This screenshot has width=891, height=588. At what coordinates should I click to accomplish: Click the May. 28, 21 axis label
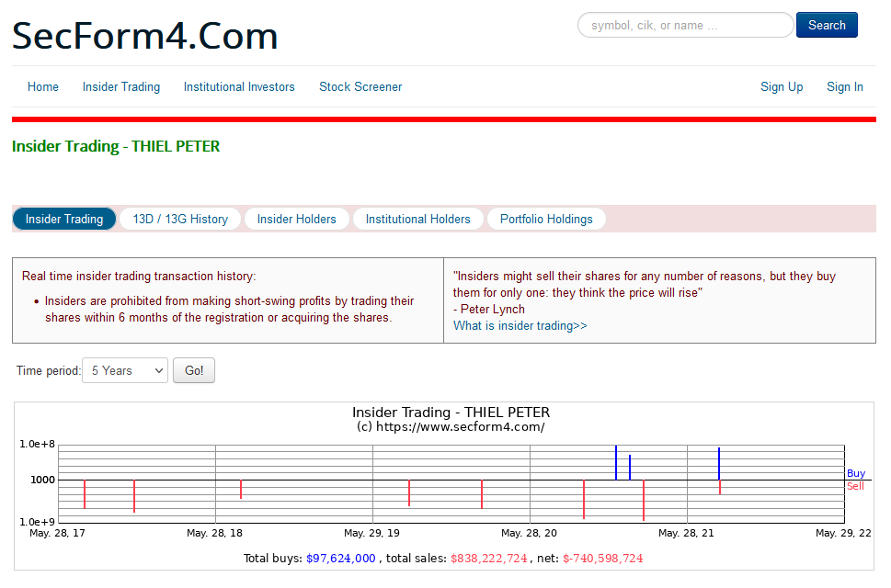686,533
